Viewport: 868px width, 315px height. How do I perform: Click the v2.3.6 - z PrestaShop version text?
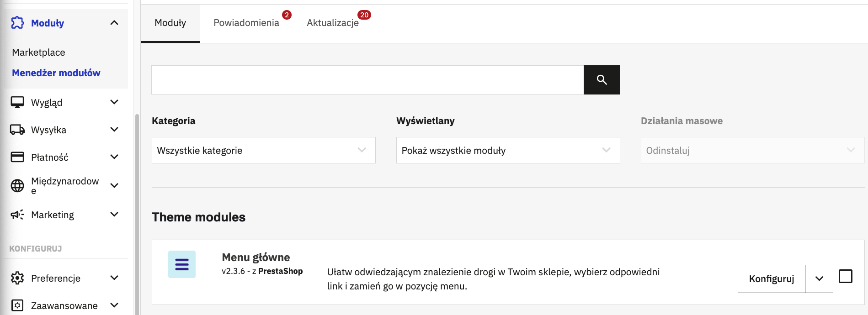(x=262, y=271)
